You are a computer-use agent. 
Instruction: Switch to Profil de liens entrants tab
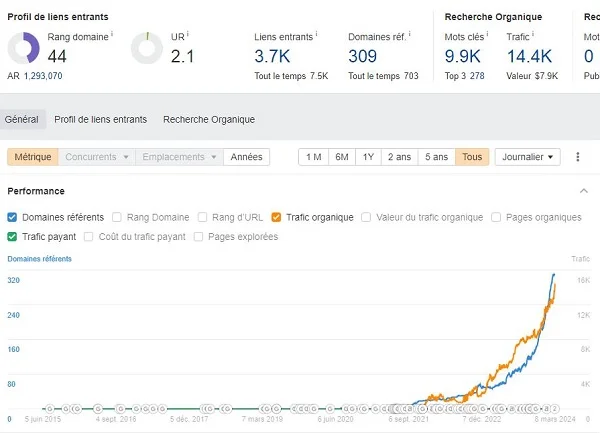click(x=101, y=119)
